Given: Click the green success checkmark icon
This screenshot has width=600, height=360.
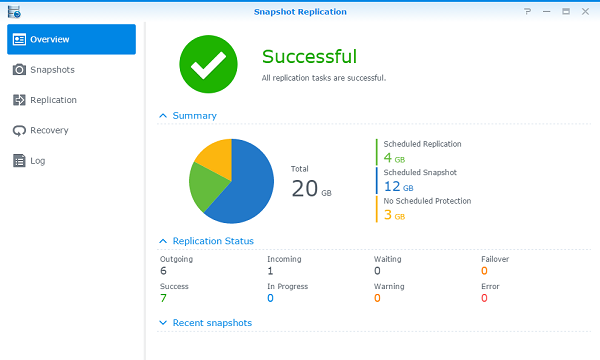Looking at the screenshot, I should pyautogui.click(x=208, y=64).
